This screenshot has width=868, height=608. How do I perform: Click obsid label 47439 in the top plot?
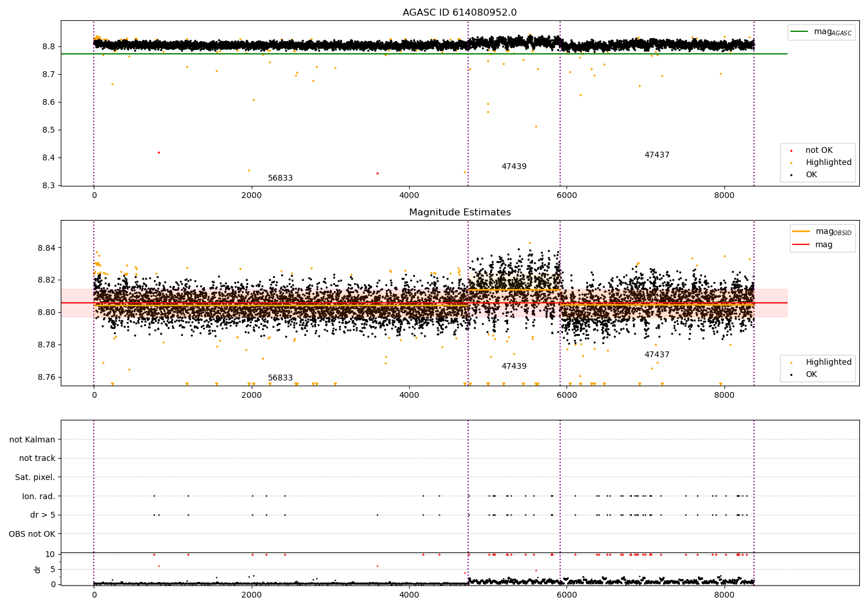514,167
